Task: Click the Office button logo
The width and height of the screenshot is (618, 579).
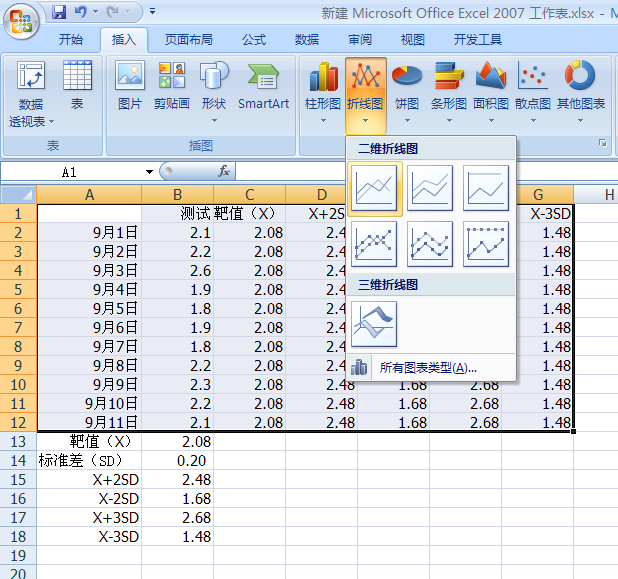Action: click(x=22, y=18)
